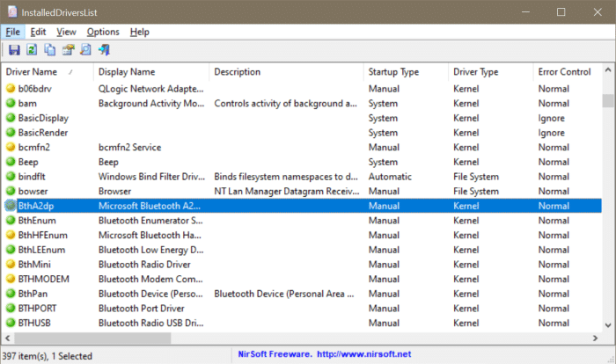
Task: Click the green icon beside bindflt
Action: [x=11, y=177]
